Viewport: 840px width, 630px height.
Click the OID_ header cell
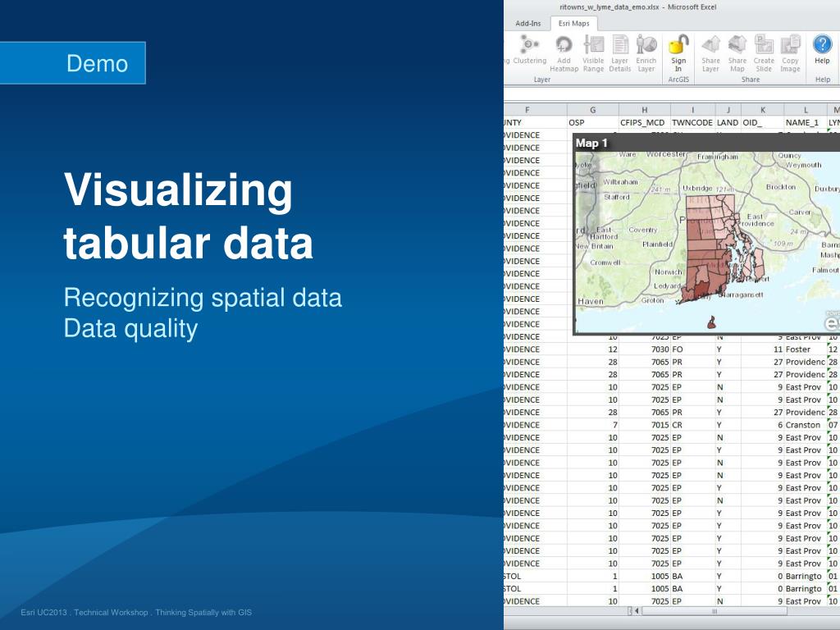762,123
